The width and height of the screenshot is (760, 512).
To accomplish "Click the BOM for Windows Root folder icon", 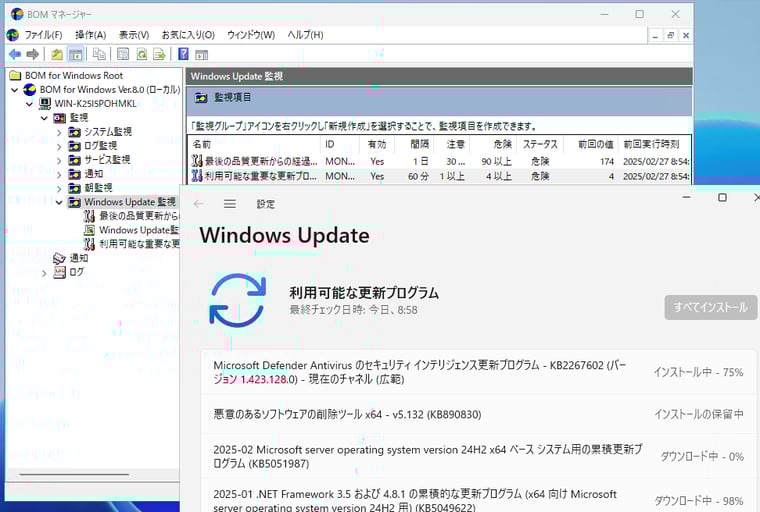I will click(16, 76).
